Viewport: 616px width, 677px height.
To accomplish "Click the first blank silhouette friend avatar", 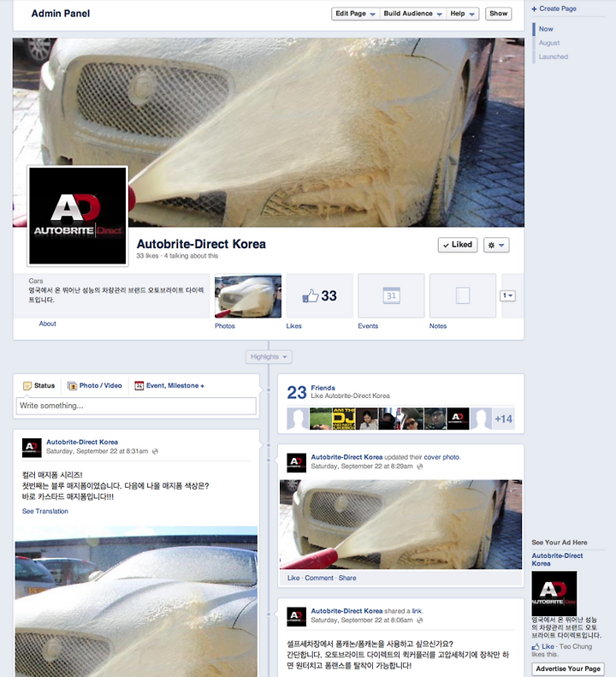I will (x=298, y=419).
